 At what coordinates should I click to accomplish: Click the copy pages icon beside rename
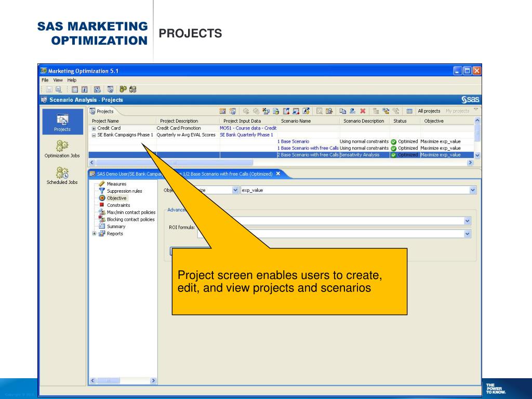pyautogui.click(x=343, y=111)
